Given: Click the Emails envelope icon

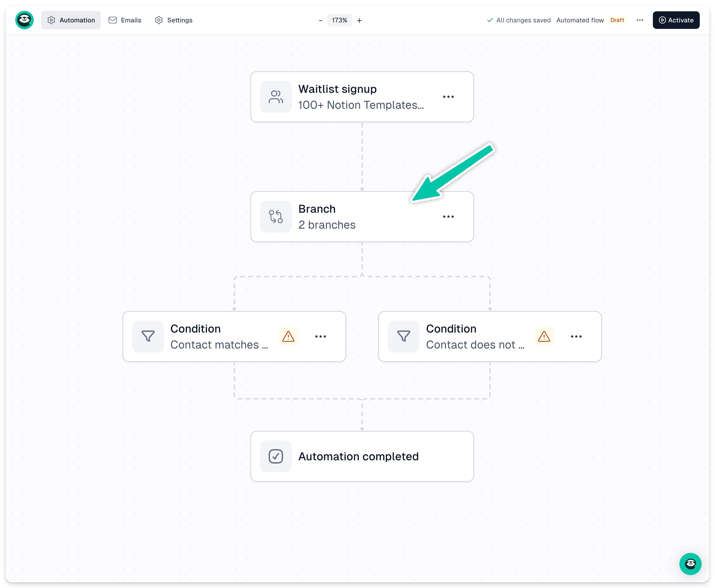Looking at the screenshot, I should (x=112, y=20).
